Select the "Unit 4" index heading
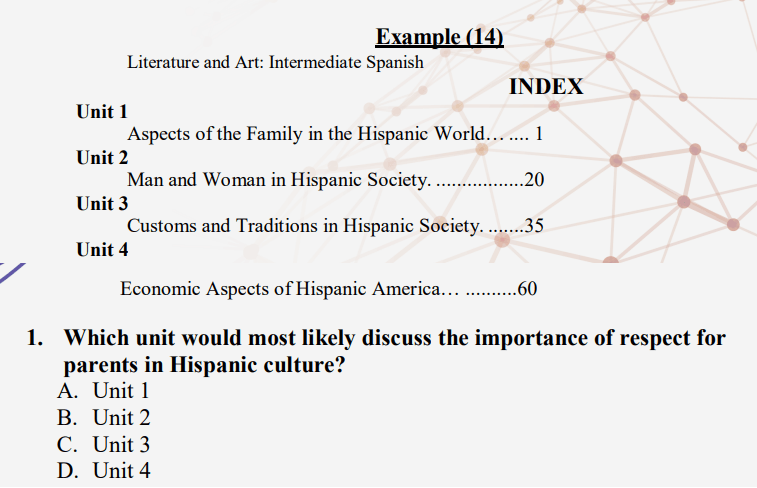Image resolution: width=757 pixels, height=488 pixels. pyautogui.click(x=102, y=249)
